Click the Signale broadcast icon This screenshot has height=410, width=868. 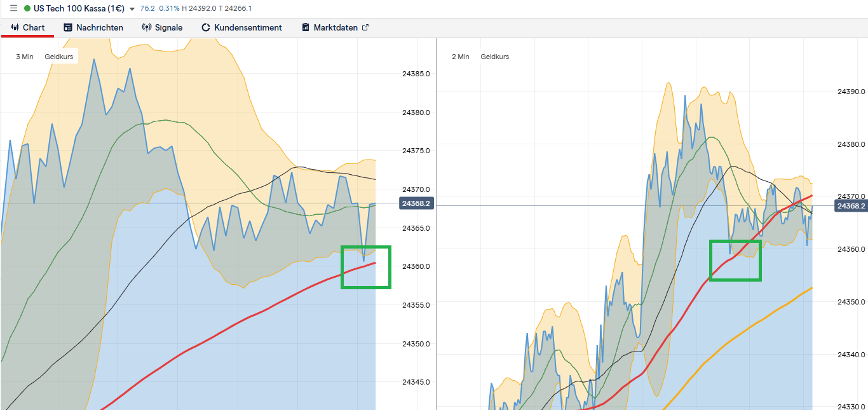[147, 27]
